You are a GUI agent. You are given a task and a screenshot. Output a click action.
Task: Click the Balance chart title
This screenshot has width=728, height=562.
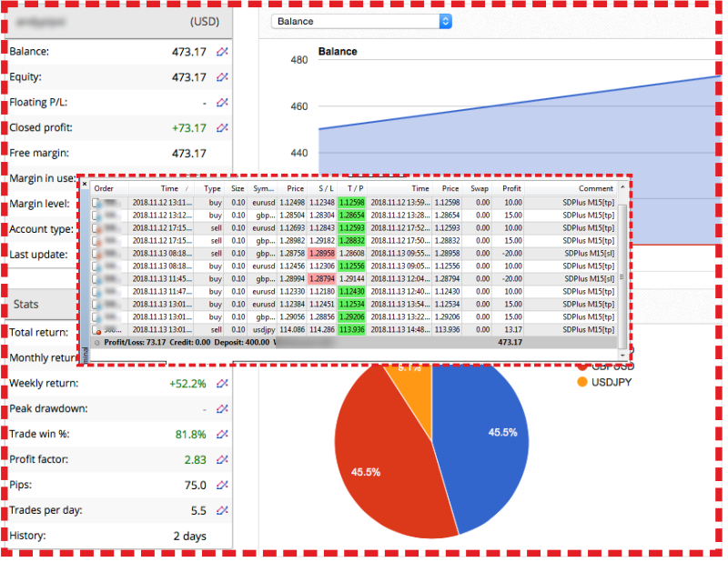point(338,52)
